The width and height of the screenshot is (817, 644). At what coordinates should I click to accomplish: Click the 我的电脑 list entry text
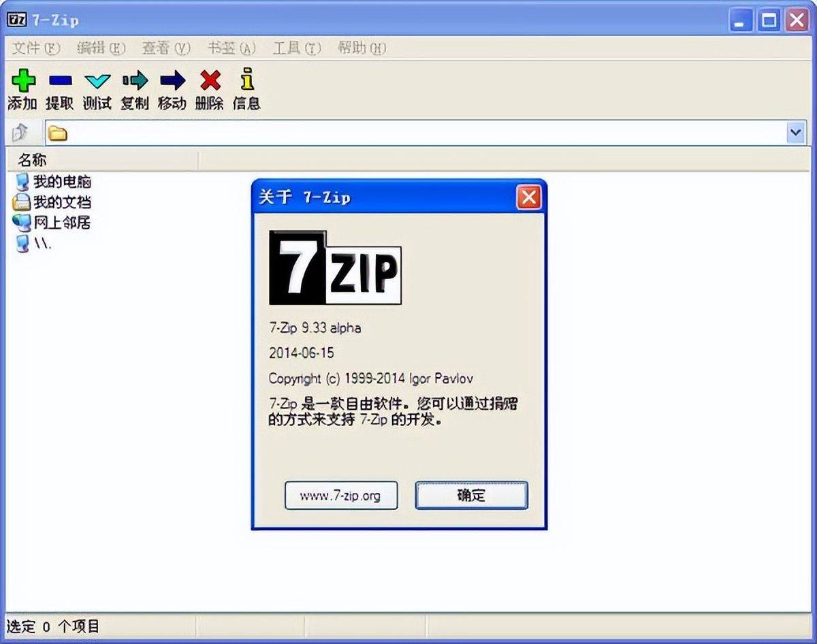point(62,182)
